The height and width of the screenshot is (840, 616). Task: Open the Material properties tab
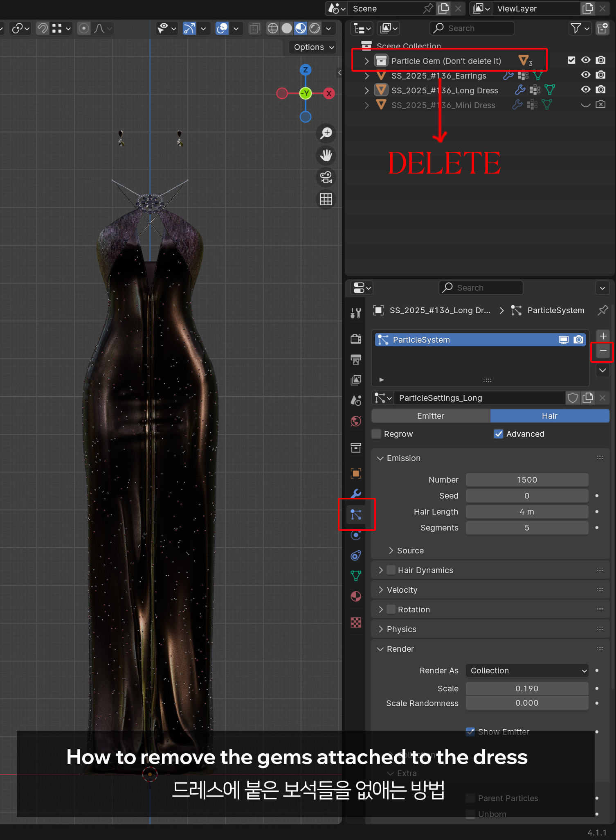[x=356, y=596]
